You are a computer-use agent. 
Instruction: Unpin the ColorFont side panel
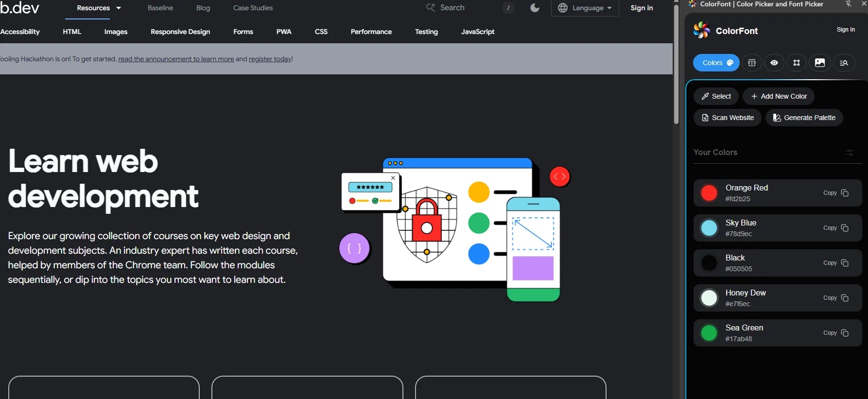coord(849,4)
